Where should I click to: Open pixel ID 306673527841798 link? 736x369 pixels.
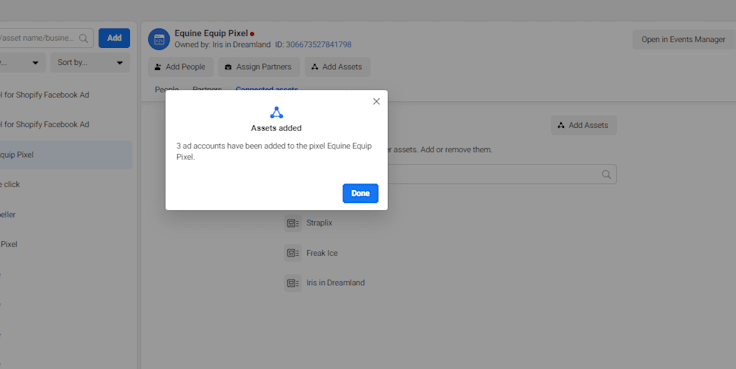pyautogui.click(x=319, y=45)
